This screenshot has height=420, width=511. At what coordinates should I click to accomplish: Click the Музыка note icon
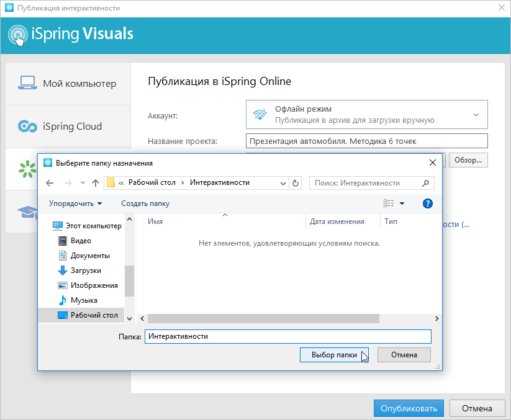[63, 300]
